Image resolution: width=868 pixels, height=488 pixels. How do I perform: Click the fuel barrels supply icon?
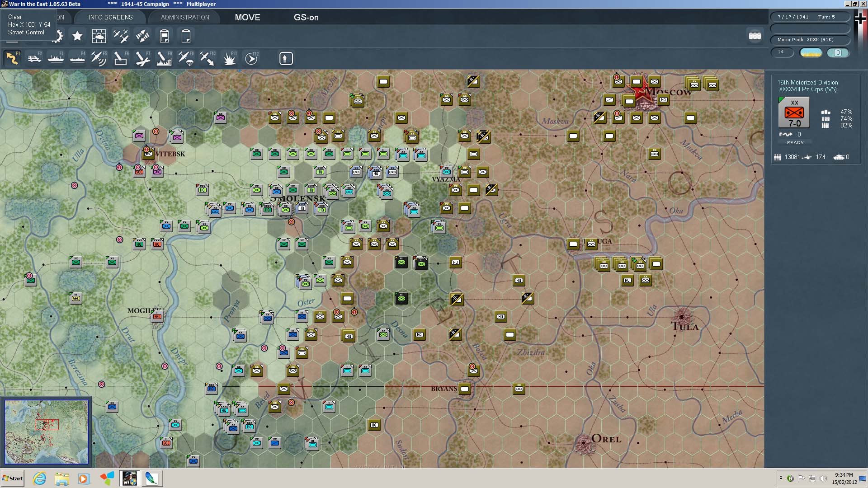(755, 36)
